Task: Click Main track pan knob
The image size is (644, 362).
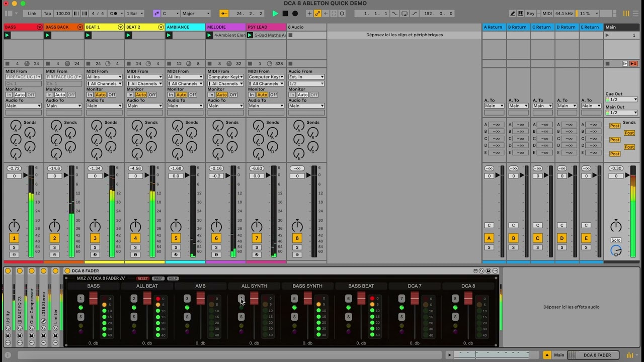Action: pos(616,226)
